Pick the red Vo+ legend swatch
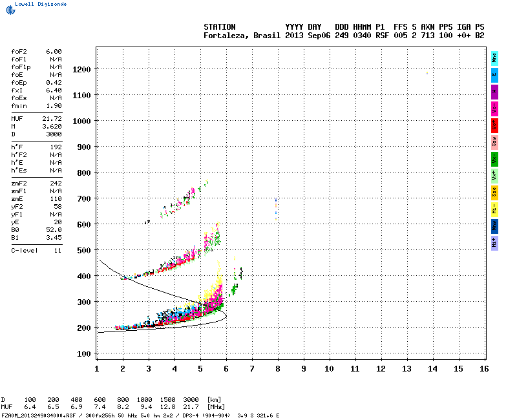 point(494,125)
